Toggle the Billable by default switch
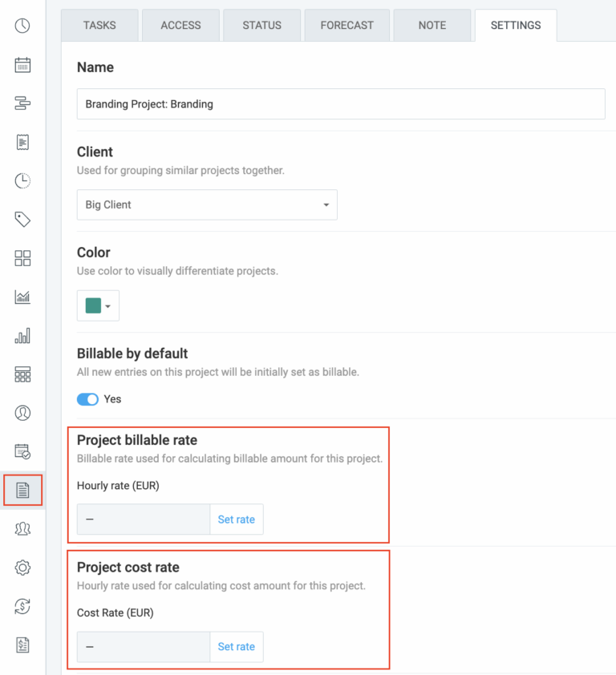 [x=88, y=398]
